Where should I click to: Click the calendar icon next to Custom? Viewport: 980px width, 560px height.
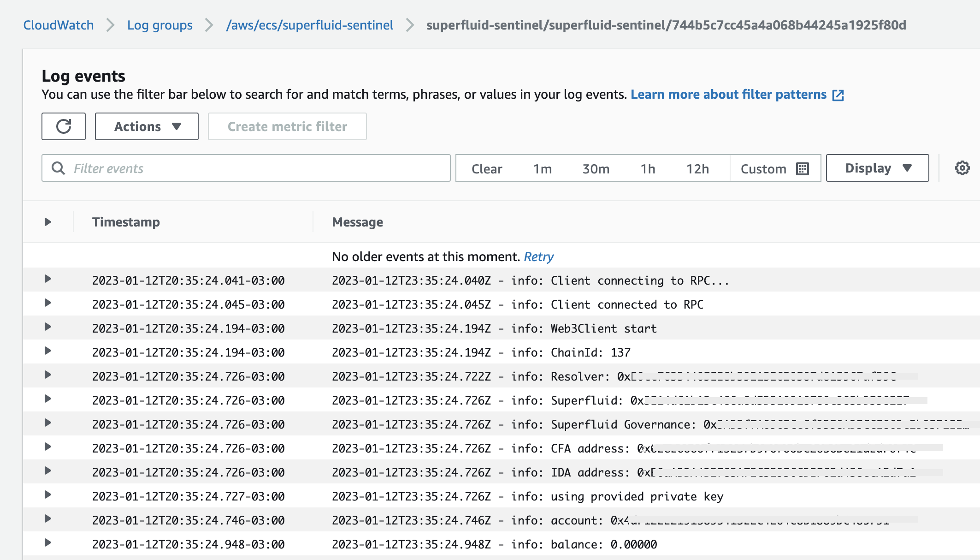(803, 169)
